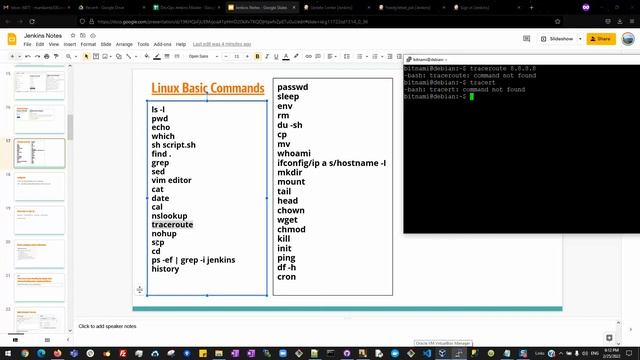The width and height of the screenshot is (640, 360).
Task: Select the Text box tool
Action: [x=96, y=56]
